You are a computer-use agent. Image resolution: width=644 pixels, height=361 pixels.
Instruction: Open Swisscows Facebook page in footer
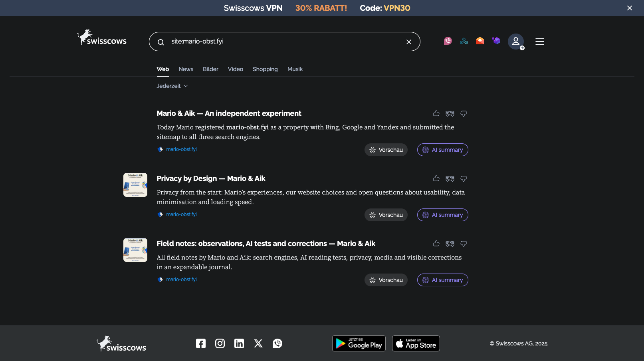[201, 343]
